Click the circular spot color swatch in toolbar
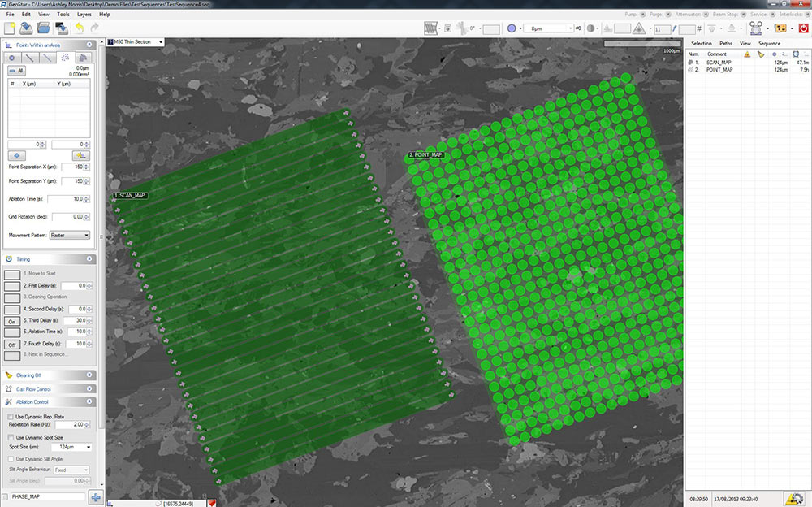The height and width of the screenshot is (507, 812). (x=512, y=28)
